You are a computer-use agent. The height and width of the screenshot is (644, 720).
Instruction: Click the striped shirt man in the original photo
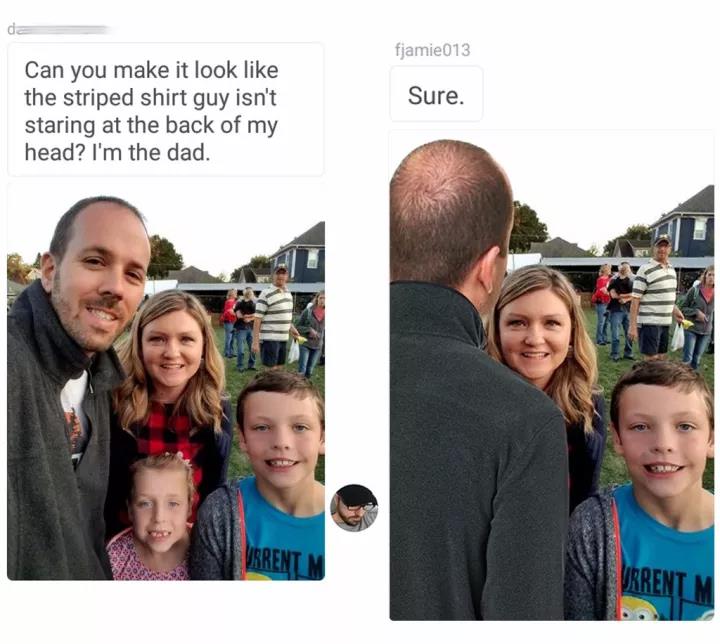(275, 316)
